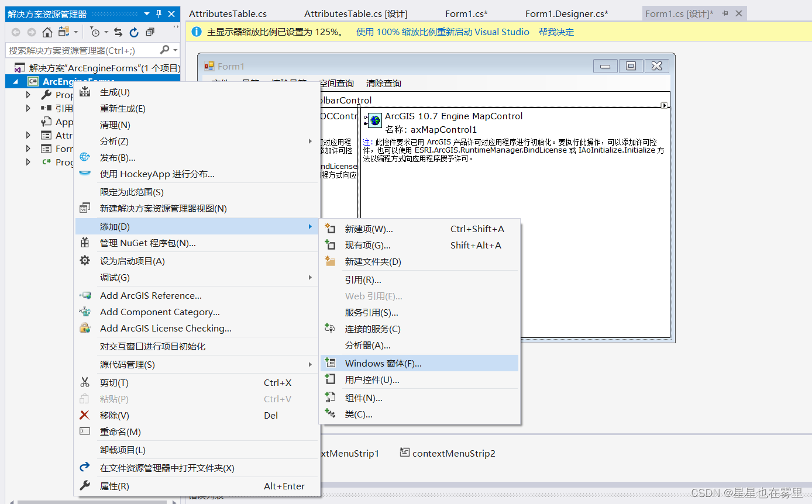Select 清理(N) Clean in context menu

(197, 125)
